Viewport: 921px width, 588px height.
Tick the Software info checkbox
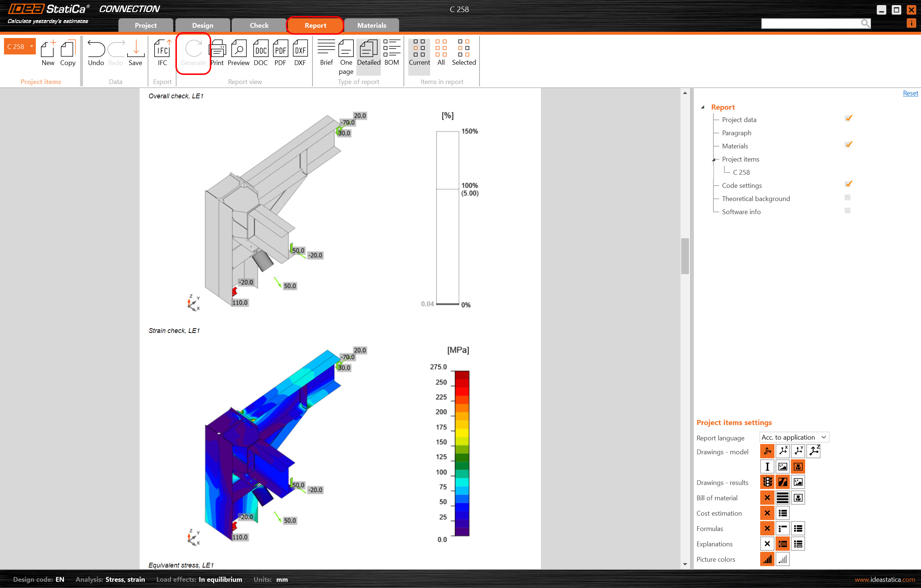point(847,211)
